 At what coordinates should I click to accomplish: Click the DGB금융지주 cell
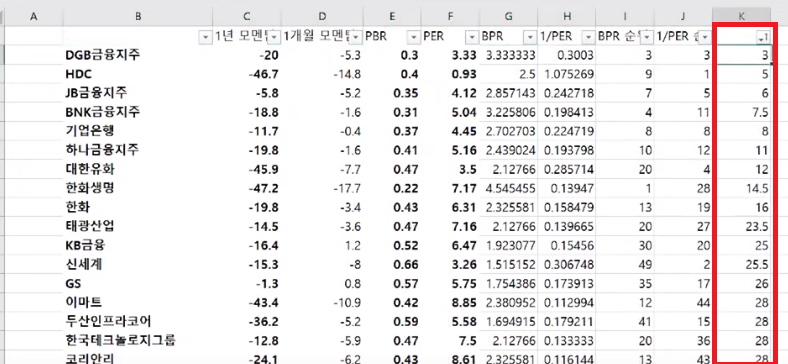pyautogui.click(x=138, y=55)
